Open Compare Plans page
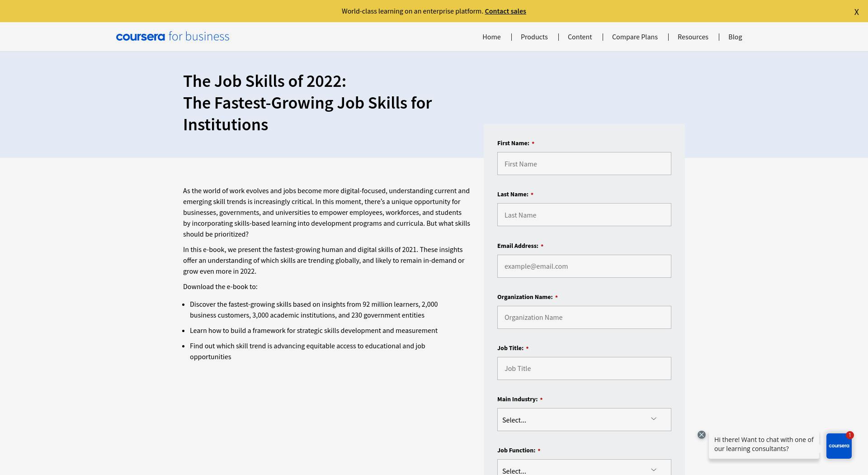 [635, 37]
